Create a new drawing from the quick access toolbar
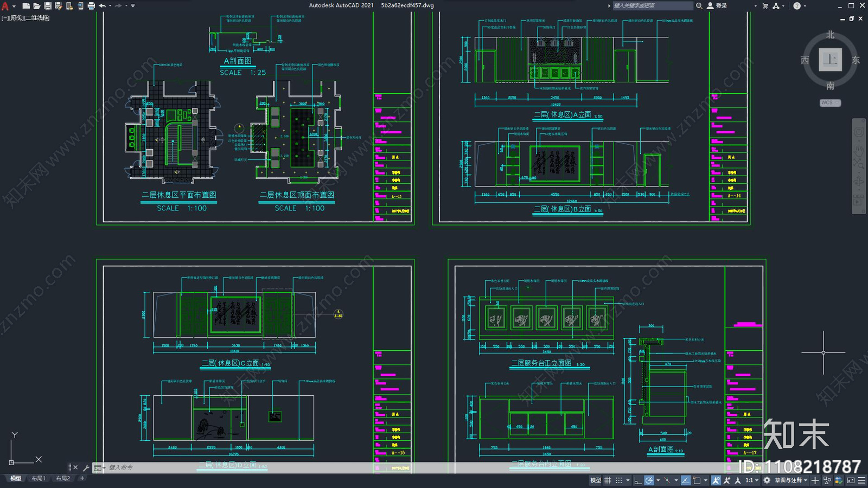This screenshot has width=868, height=488. pyautogui.click(x=26, y=6)
